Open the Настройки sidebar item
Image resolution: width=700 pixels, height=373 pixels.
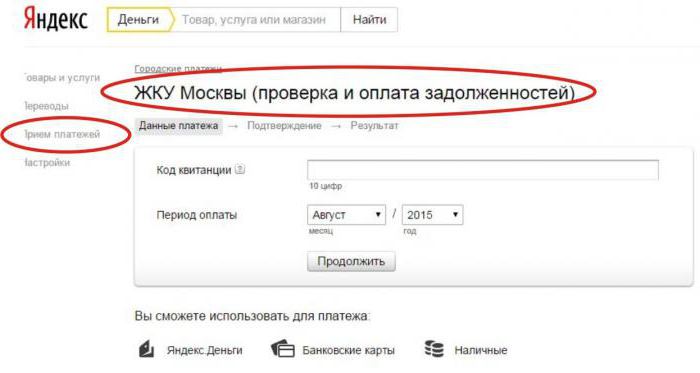(x=47, y=162)
